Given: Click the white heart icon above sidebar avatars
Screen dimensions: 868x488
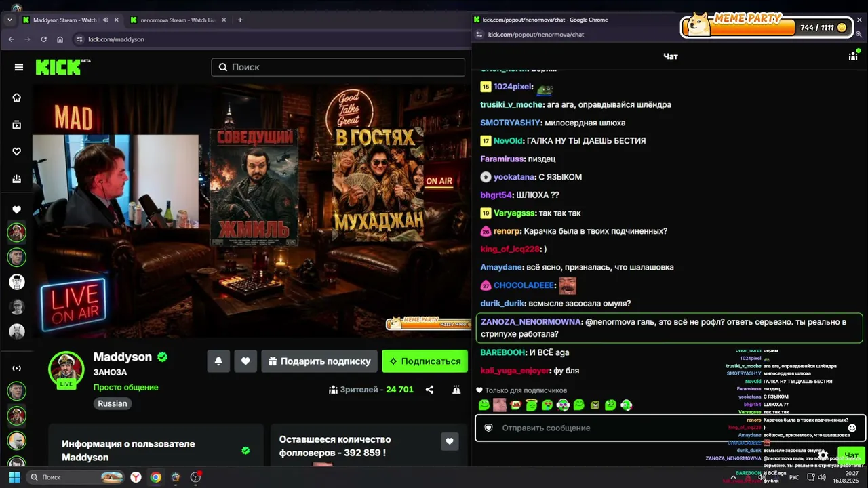Looking at the screenshot, I should tap(17, 209).
